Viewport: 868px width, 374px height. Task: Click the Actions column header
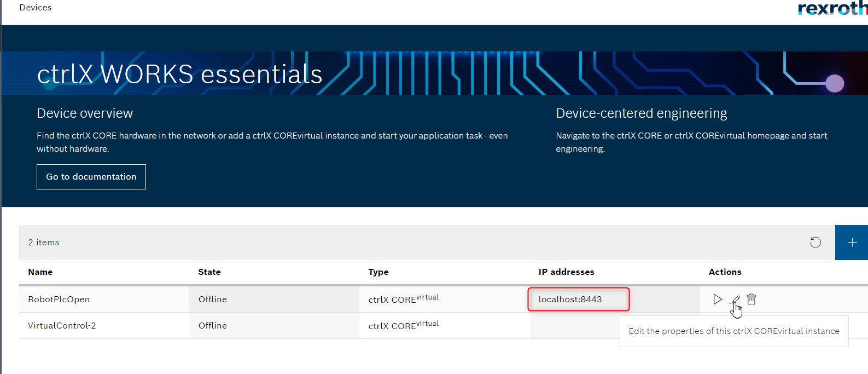point(725,272)
